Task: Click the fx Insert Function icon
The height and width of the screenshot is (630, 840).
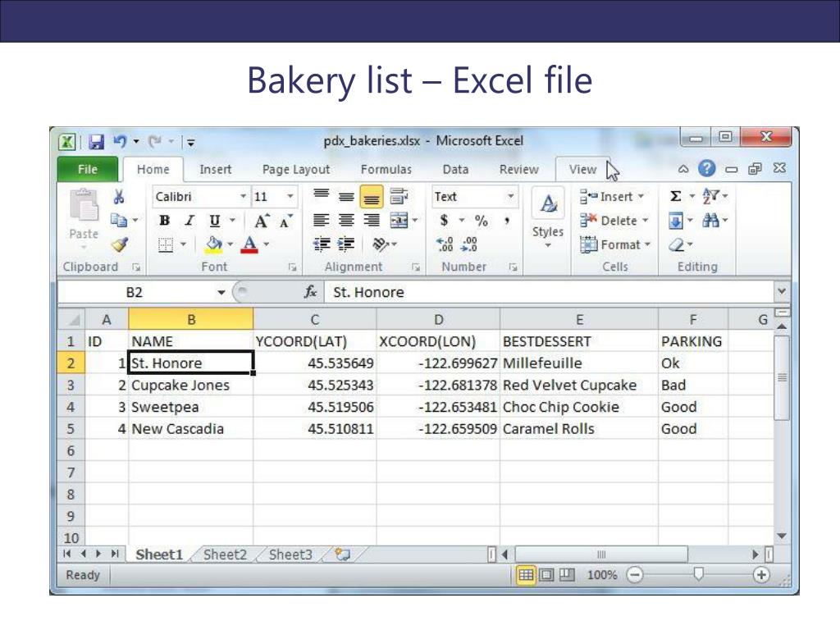Action: (x=311, y=292)
